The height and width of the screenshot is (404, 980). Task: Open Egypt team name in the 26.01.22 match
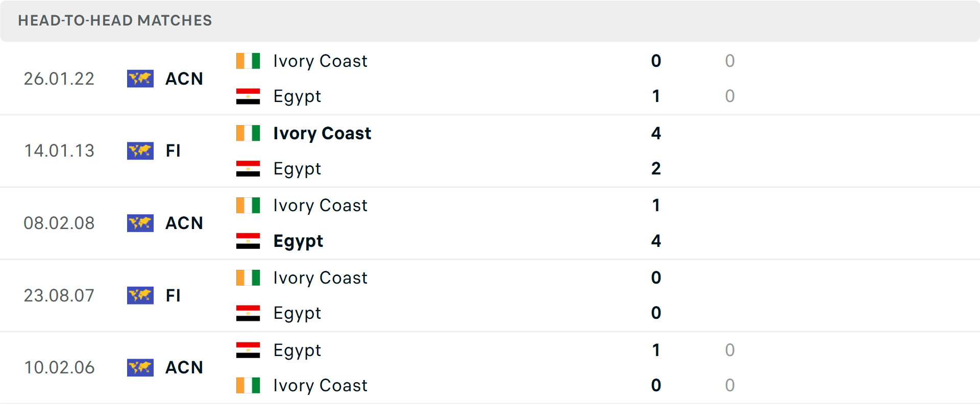coord(297,96)
